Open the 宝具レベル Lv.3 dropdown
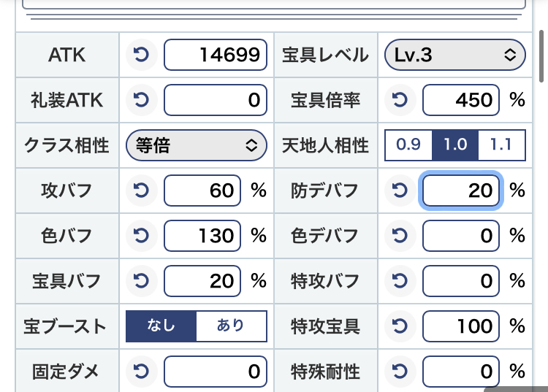The image size is (548, 392). coord(455,55)
